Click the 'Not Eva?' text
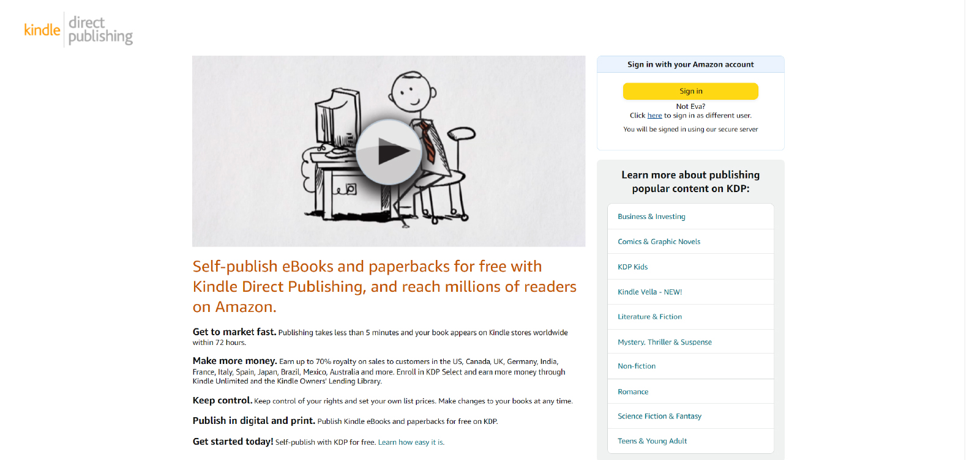The height and width of the screenshot is (460, 980). [x=690, y=106]
